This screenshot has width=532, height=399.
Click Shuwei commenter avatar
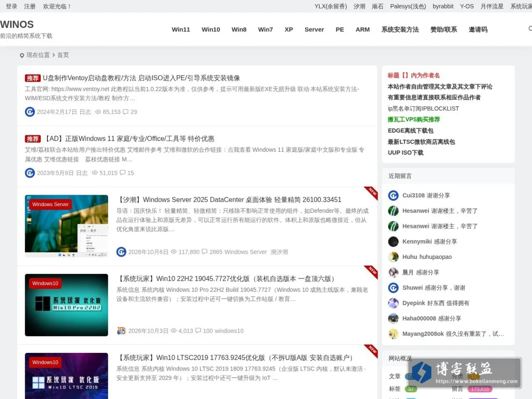click(x=393, y=288)
